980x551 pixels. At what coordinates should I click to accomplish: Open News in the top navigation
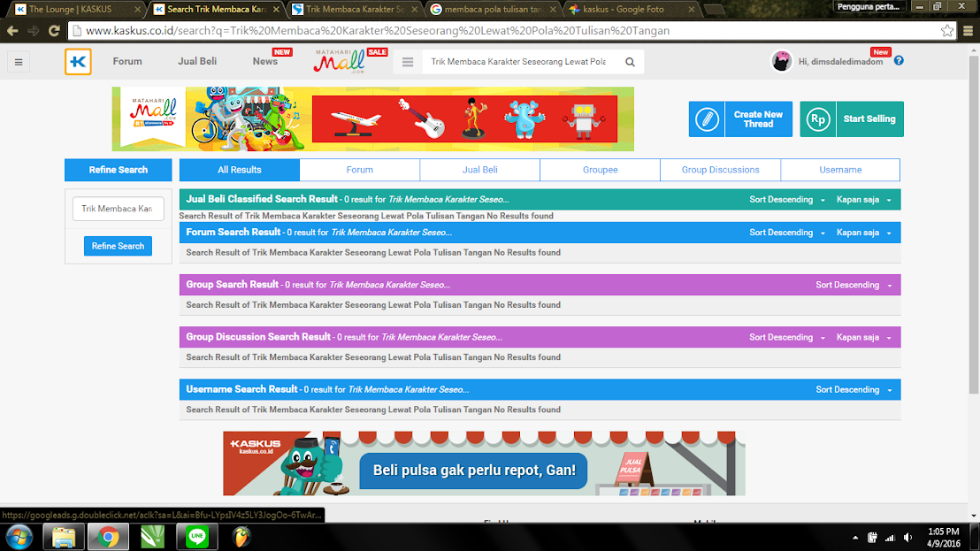click(x=265, y=61)
